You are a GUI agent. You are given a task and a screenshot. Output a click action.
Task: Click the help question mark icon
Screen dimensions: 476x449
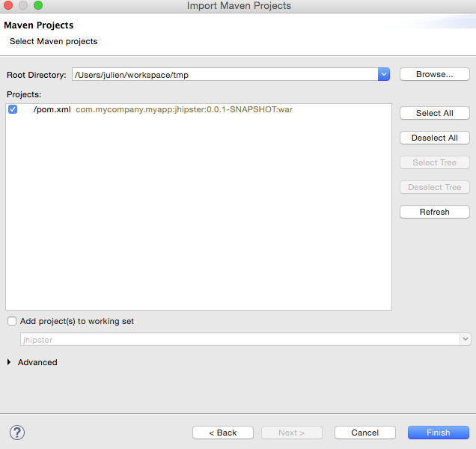click(x=17, y=433)
